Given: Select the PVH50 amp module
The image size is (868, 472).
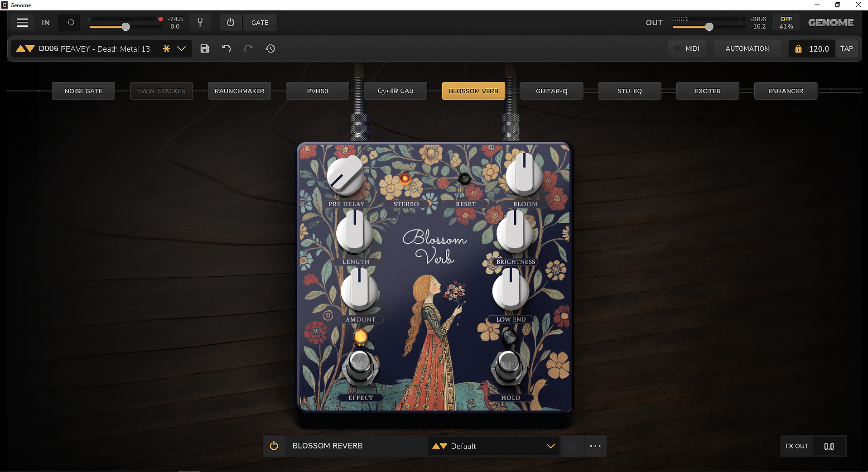Looking at the screenshot, I should coord(318,91).
